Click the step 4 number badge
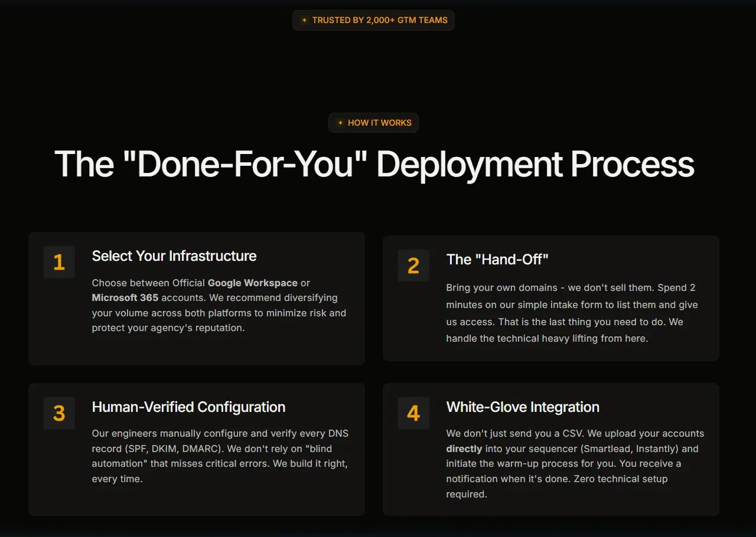Screen dimensions: 756x537 (x=413, y=413)
